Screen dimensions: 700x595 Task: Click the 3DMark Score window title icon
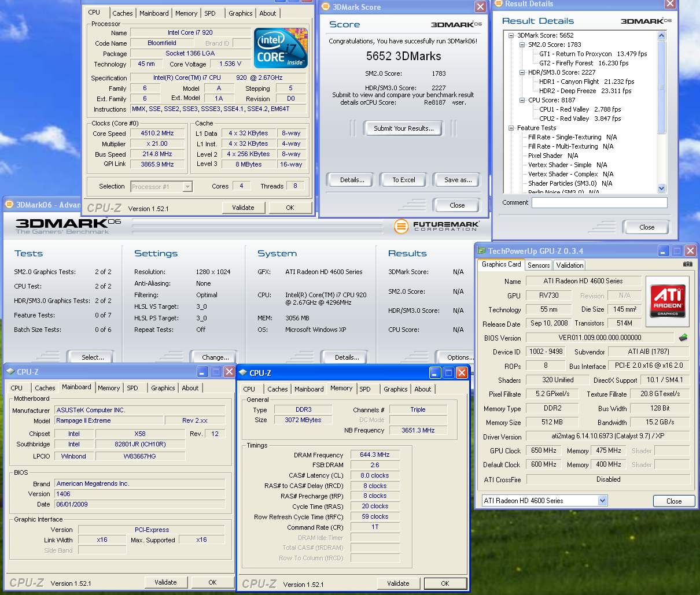click(x=325, y=7)
